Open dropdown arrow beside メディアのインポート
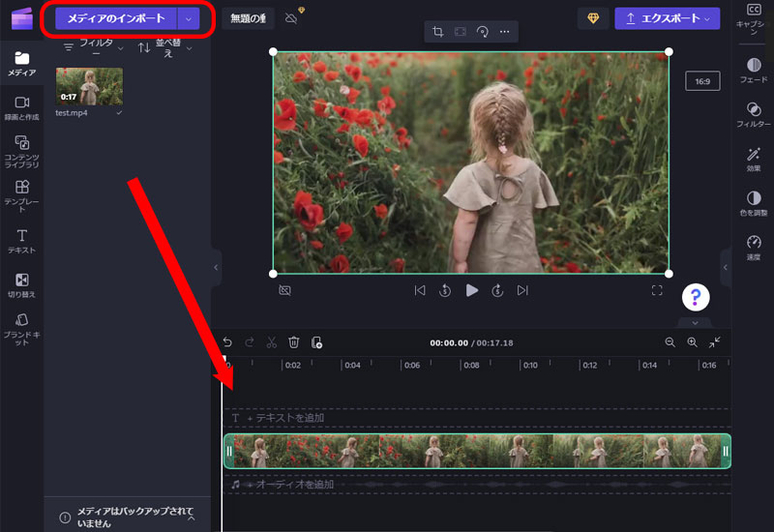Image resolution: width=774 pixels, height=532 pixels. (x=189, y=18)
